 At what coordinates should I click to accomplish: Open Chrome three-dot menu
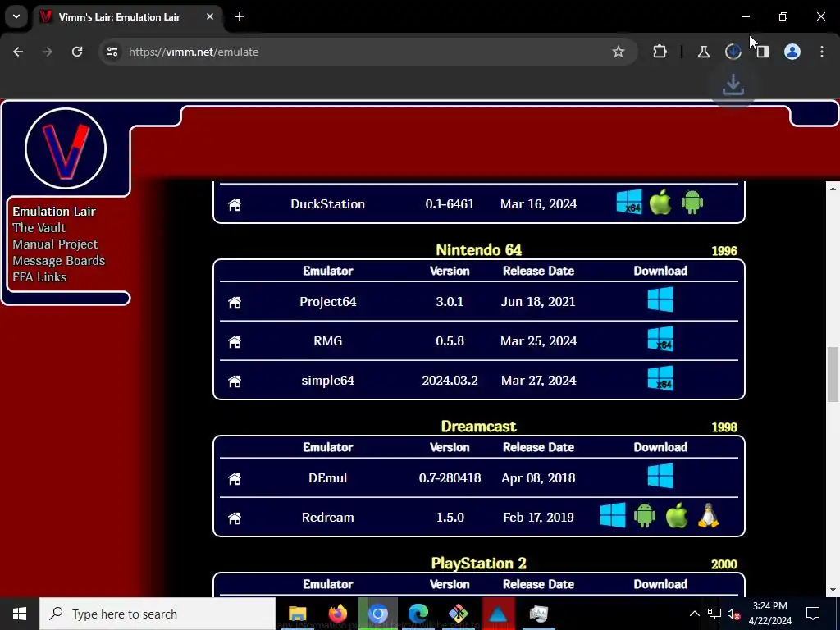[x=822, y=52]
